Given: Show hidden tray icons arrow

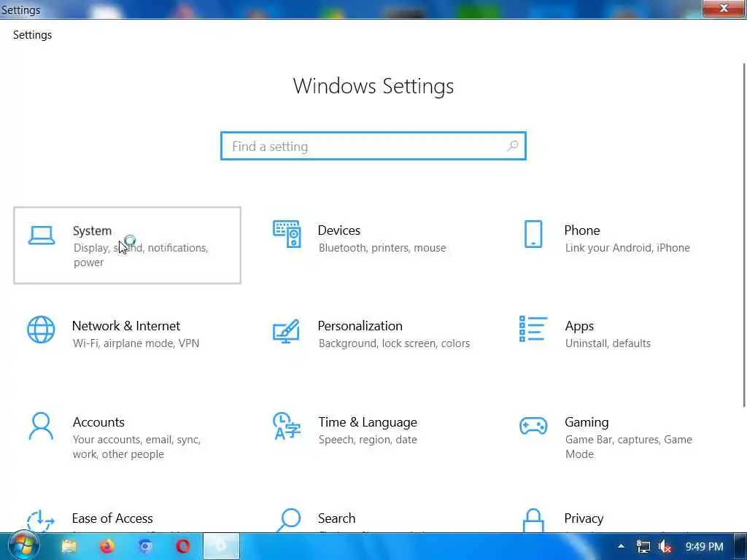Looking at the screenshot, I should [x=621, y=546].
